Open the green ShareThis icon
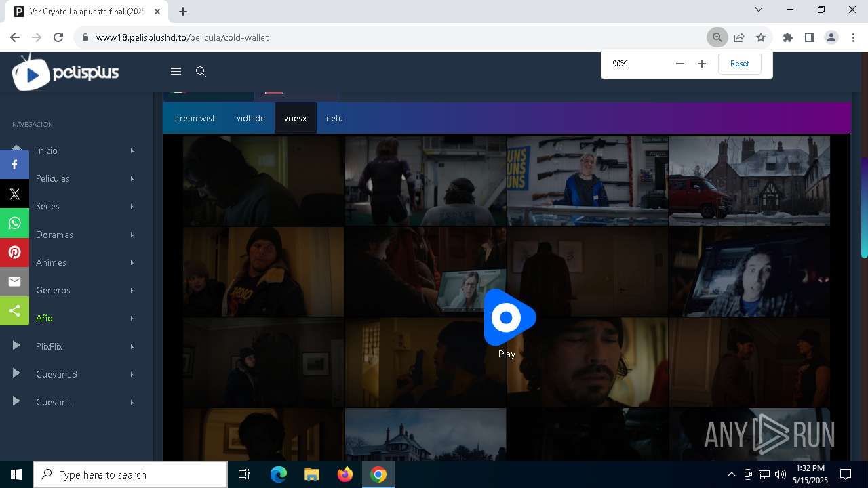The width and height of the screenshot is (868, 488). 14,310
